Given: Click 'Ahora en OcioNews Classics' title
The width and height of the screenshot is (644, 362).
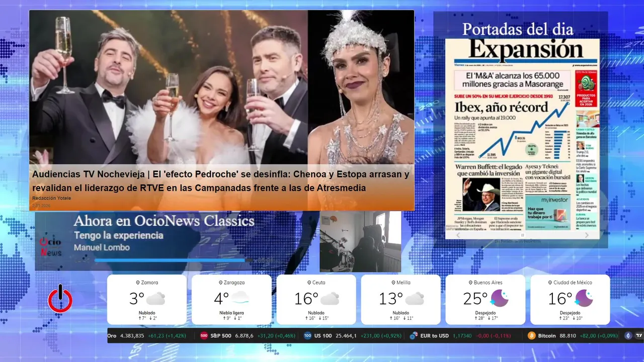Looking at the screenshot, I should [164, 221].
